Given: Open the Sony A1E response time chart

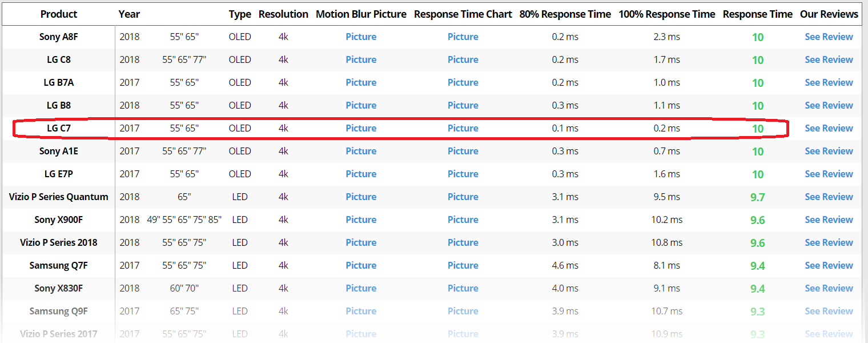Looking at the screenshot, I should point(463,151).
